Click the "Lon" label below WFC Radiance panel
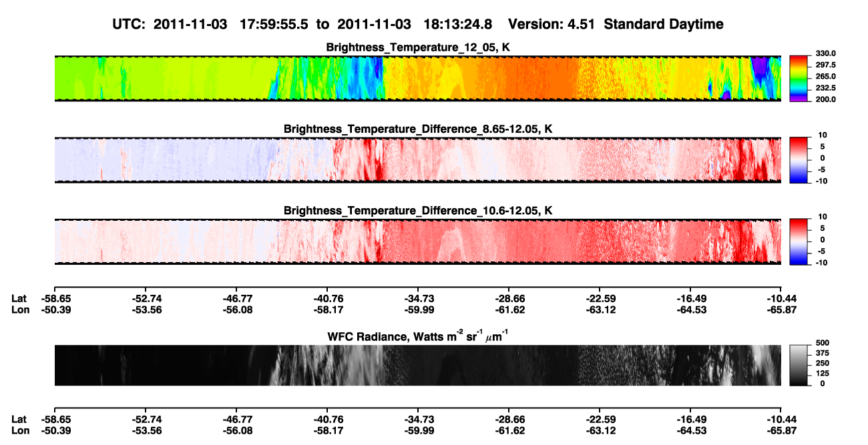868x445 pixels. pos(20,430)
